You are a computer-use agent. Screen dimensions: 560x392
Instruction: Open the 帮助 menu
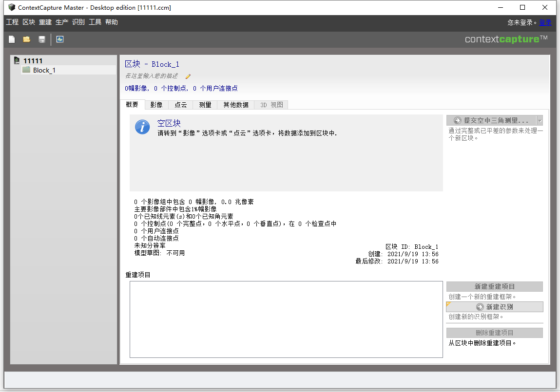tap(112, 22)
